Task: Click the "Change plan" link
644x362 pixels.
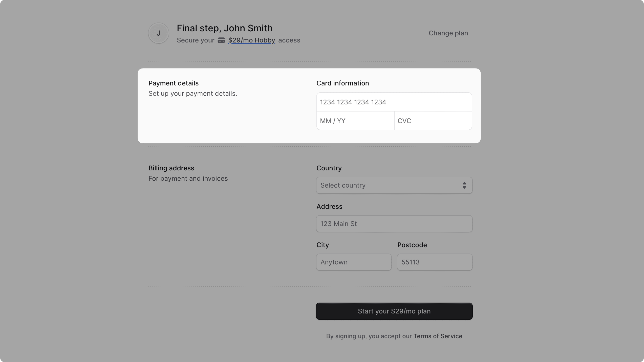Action: [x=448, y=33]
